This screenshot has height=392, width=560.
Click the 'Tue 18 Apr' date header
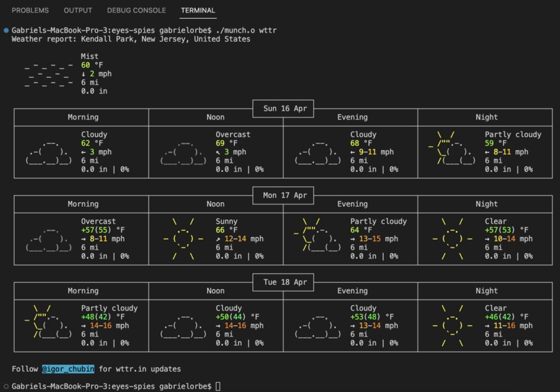[x=285, y=282]
